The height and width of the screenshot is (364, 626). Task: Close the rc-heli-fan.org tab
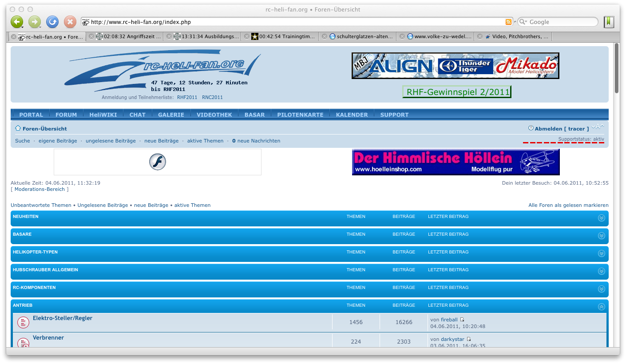(x=14, y=37)
